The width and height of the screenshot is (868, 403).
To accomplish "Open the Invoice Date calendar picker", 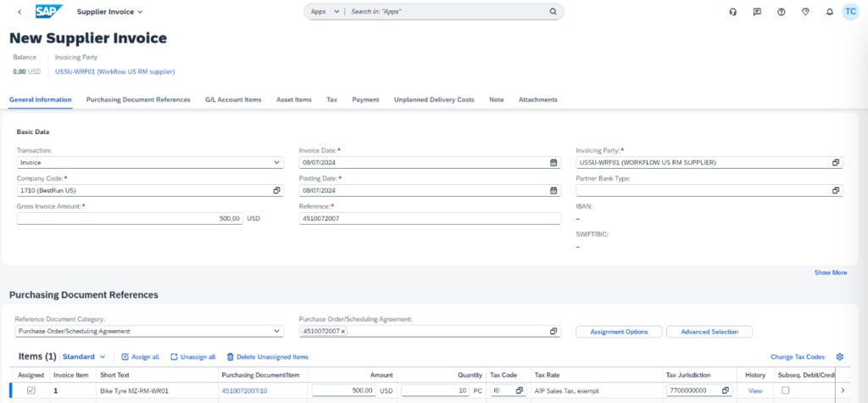I will 554,162.
